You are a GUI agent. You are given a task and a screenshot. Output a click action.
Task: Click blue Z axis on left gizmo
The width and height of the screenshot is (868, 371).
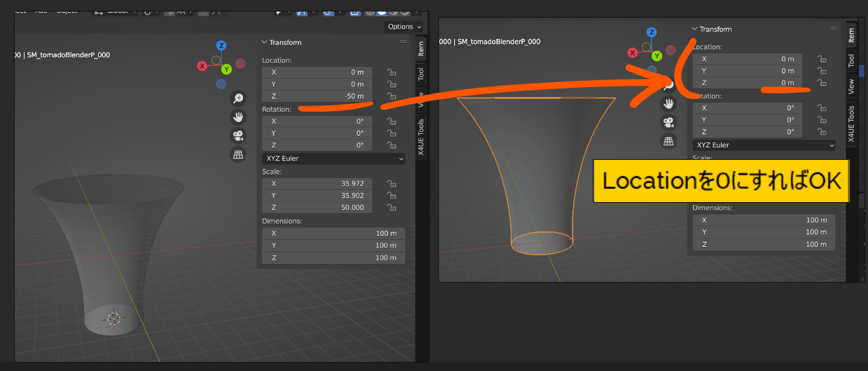222,45
